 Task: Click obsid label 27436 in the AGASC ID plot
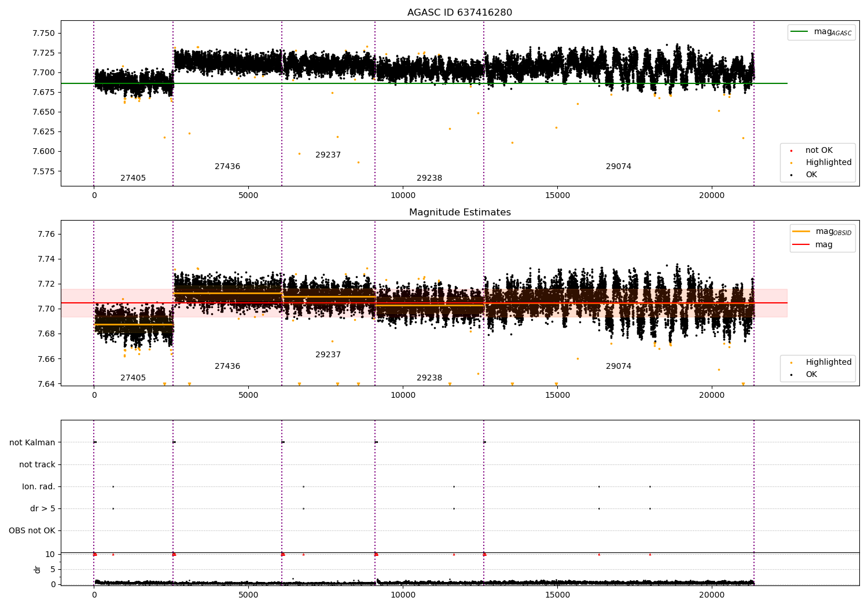(x=227, y=167)
